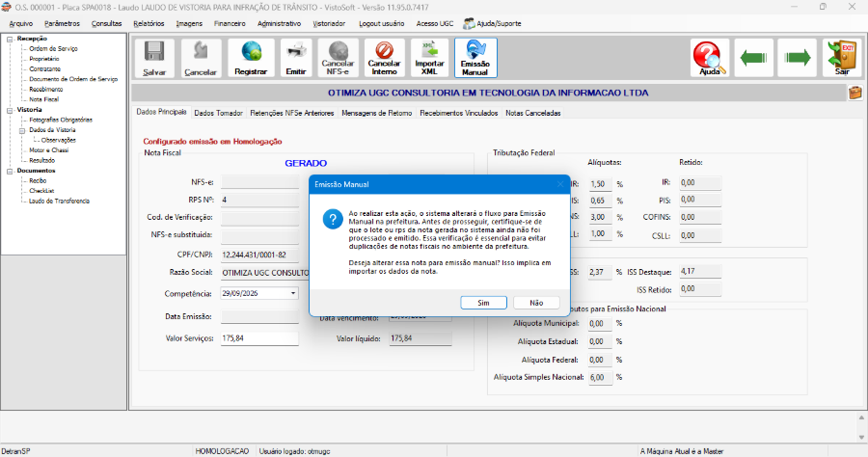Viewport: 868px width, 457px height.
Task: Open the Consultas menu
Action: (x=106, y=23)
